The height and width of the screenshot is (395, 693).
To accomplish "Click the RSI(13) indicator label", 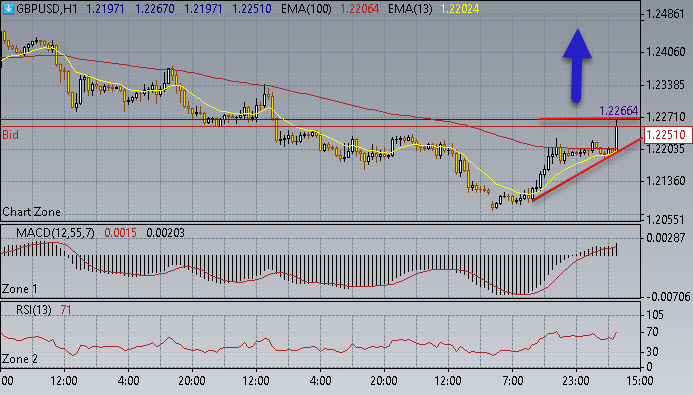I will pyautogui.click(x=34, y=310).
